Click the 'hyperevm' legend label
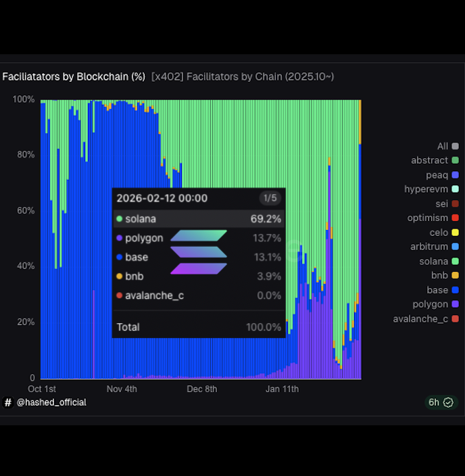Viewport: 465px width, 476px height. (426, 189)
